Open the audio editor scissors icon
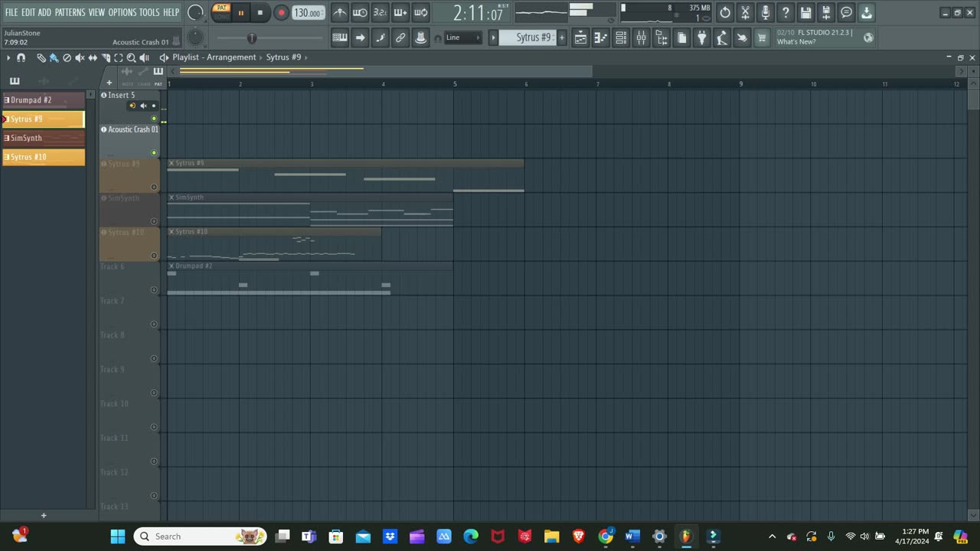 pyautogui.click(x=745, y=12)
